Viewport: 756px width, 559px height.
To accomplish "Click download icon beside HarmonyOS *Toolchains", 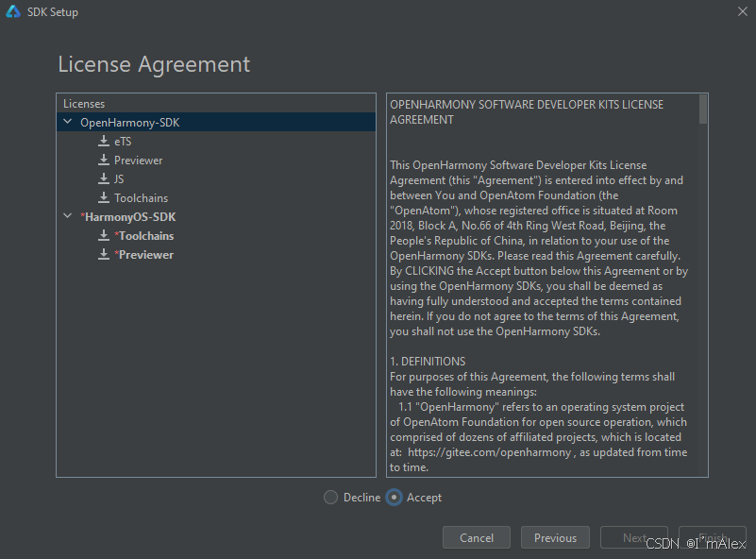I will [x=104, y=235].
